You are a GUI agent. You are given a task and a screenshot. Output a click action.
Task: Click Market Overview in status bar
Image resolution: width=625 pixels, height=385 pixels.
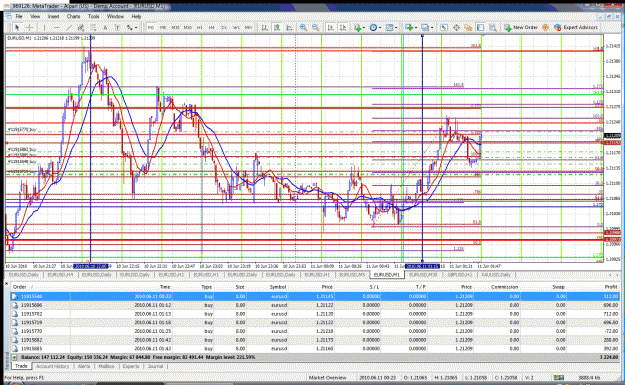[x=327, y=377]
